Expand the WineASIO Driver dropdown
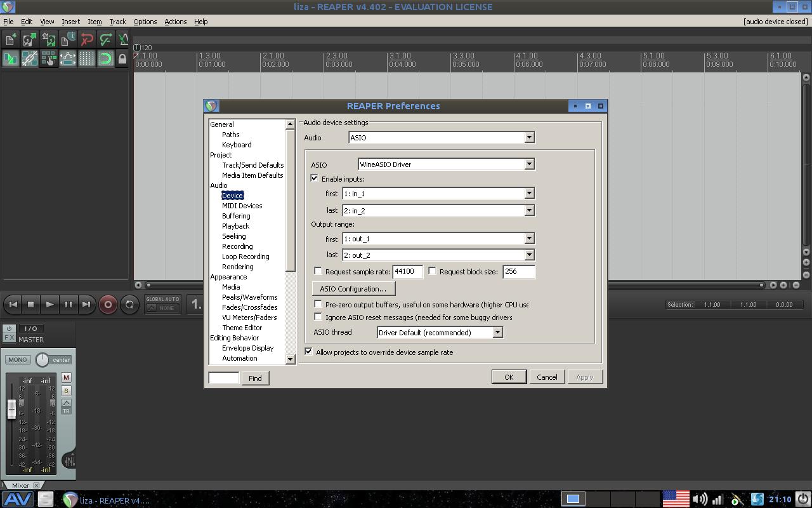The image size is (812, 508). tap(446, 164)
